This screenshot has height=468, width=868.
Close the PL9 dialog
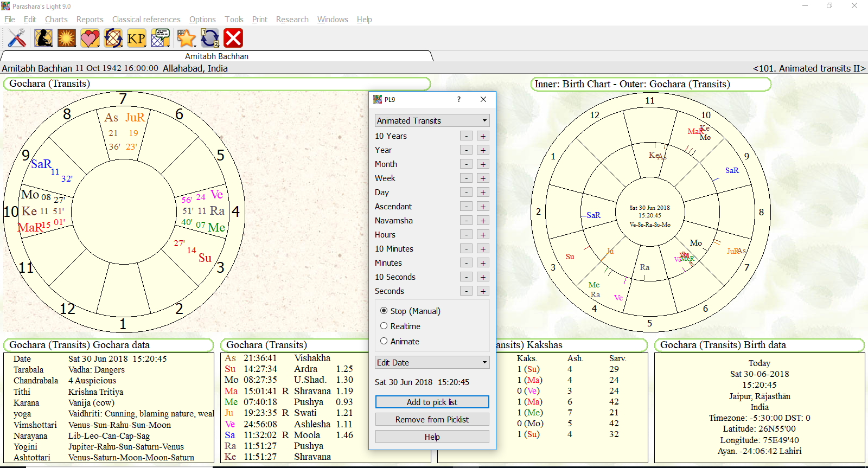(483, 99)
